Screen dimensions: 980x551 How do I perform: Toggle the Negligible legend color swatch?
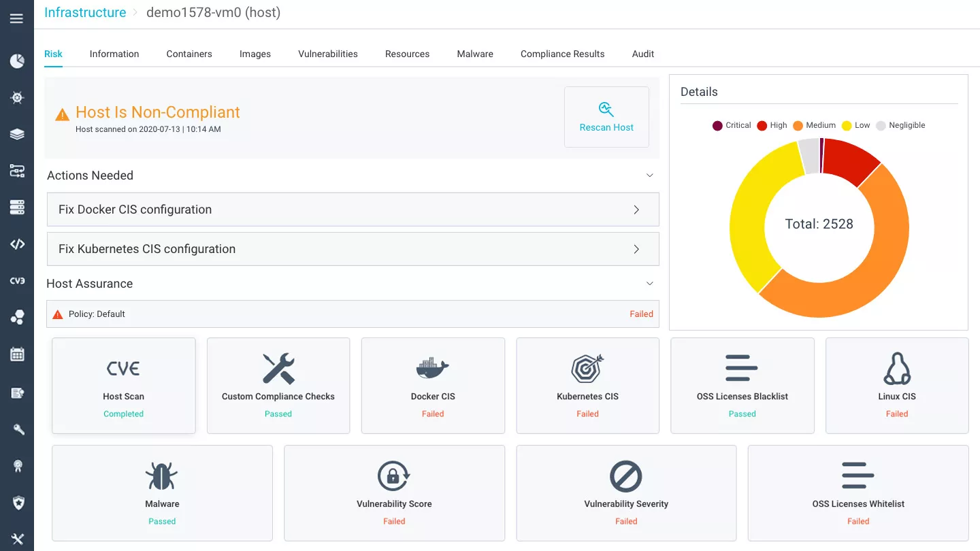coord(881,126)
